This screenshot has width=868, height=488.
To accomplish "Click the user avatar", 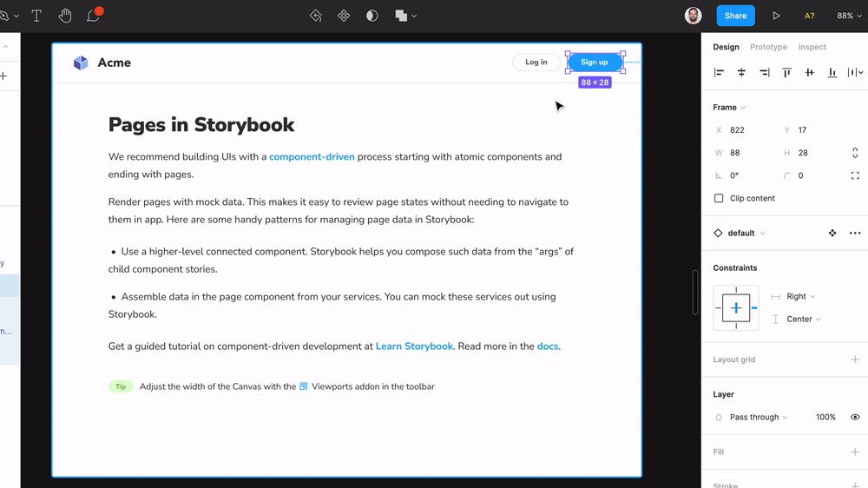I will (693, 16).
